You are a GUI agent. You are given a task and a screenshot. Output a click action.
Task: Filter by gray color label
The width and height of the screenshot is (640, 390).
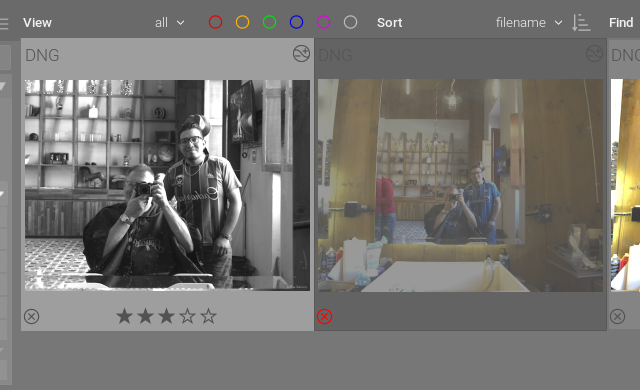pos(350,22)
